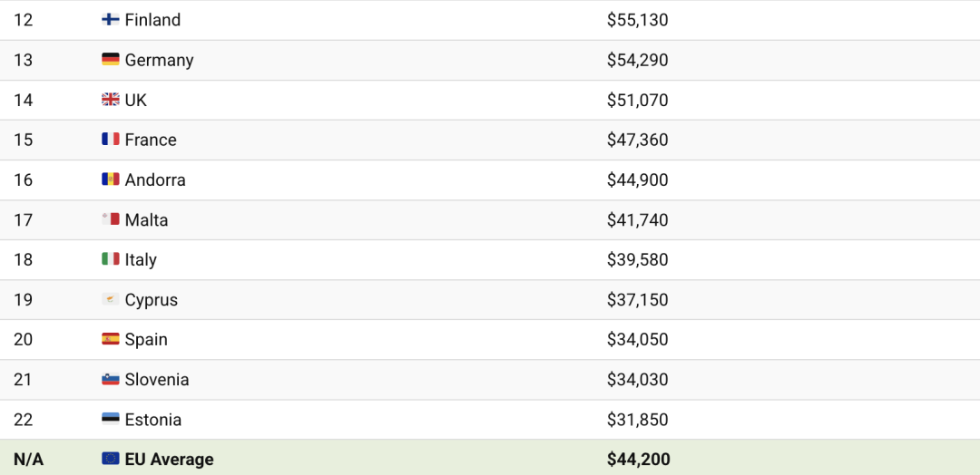Click the Finland flag icon
Viewport: 980px width, 475px height.
point(111,20)
